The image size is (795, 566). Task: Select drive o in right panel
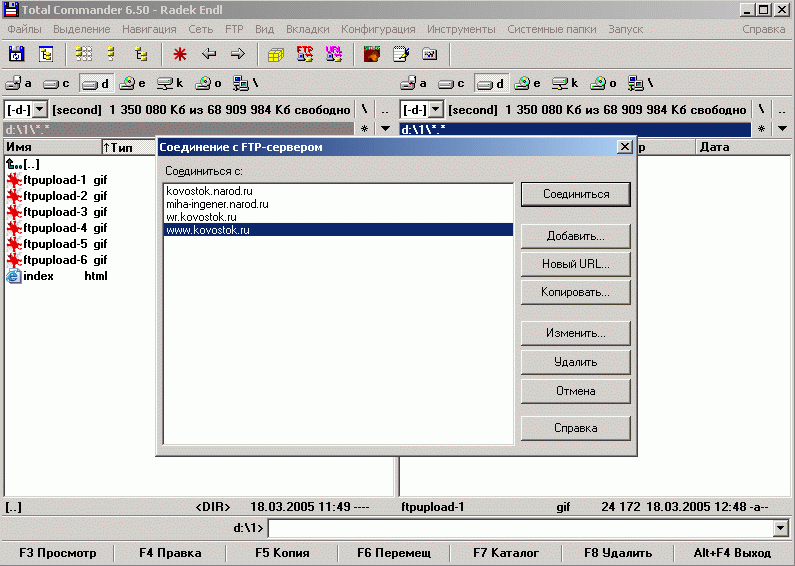click(x=604, y=83)
